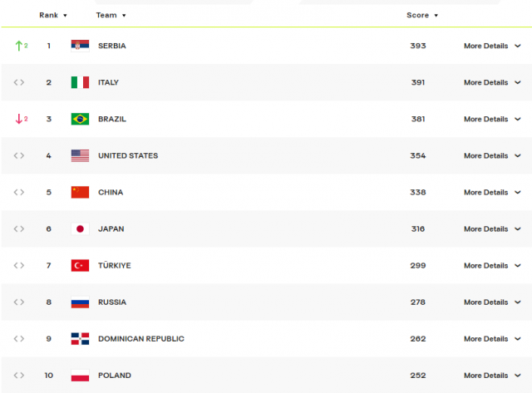Image resolution: width=532 pixels, height=393 pixels.
Task: Click the ITALY team name
Action: pyautogui.click(x=108, y=82)
